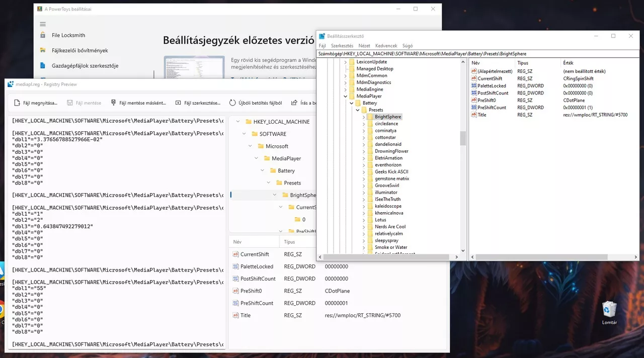Click the Registry Preview app icon in title bar

pyautogui.click(x=10, y=84)
